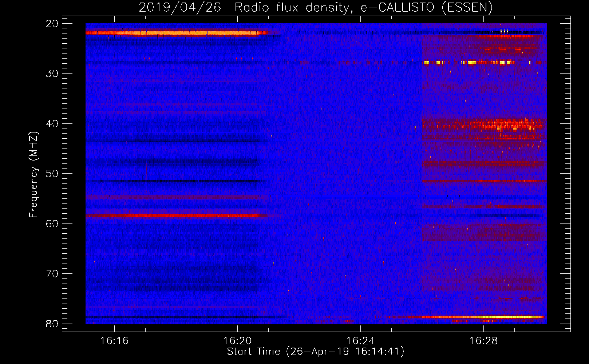Viewport: 589px width, 364px height.
Task: Click the 50 MHz frequency tick label
Action: tap(52, 174)
